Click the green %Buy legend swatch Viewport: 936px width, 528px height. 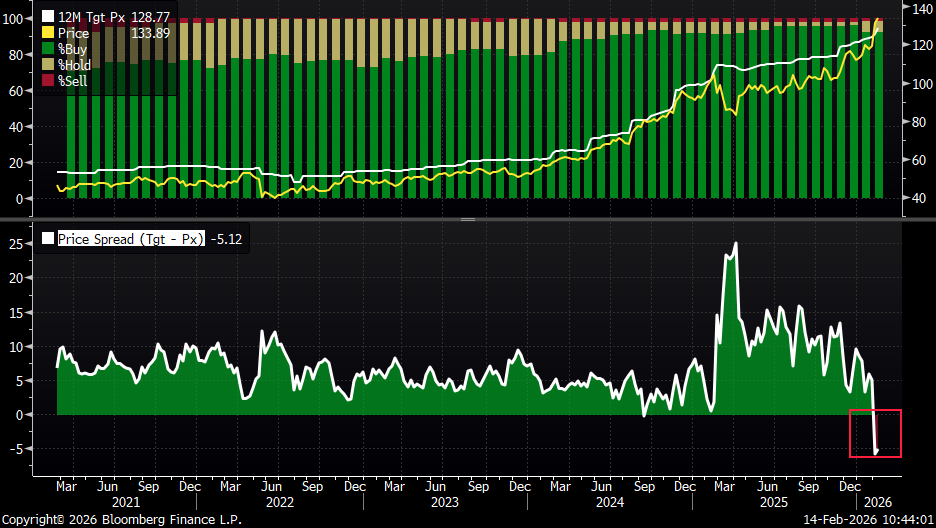click(48, 49)
